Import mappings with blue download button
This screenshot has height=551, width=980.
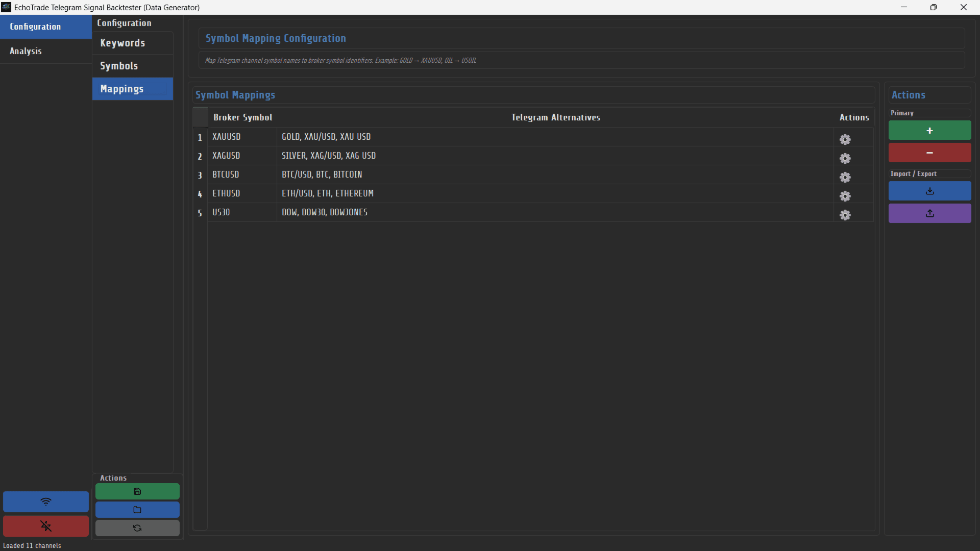[929, 191]
